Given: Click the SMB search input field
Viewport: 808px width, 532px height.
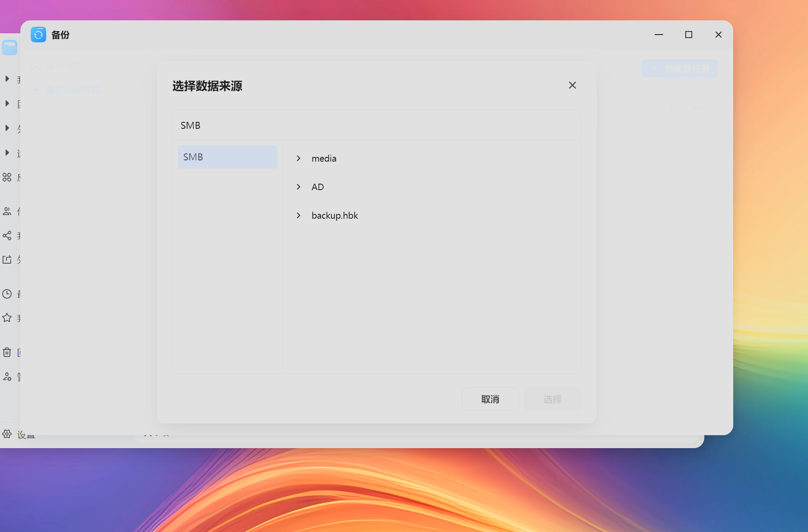Looking at the screenshot, I should pos(376,125).
